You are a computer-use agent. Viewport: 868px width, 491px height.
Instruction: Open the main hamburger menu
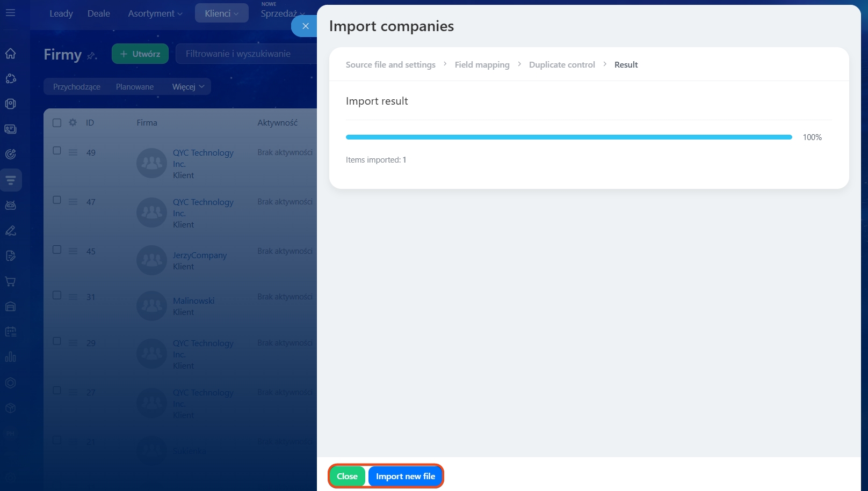coord(10,12)
